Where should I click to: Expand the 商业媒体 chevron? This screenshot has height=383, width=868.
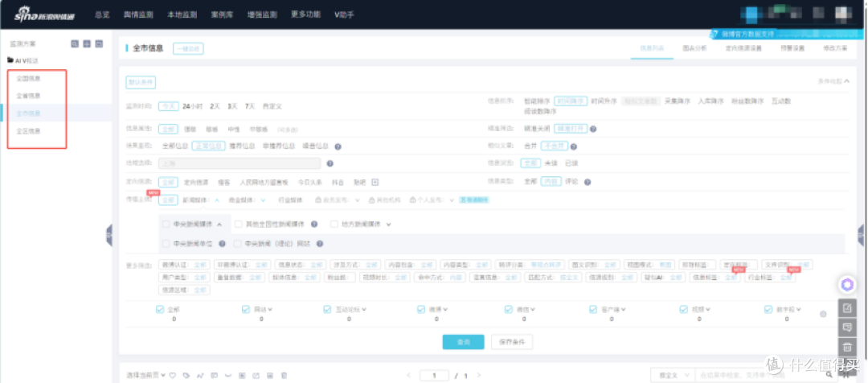coord(264,200)
